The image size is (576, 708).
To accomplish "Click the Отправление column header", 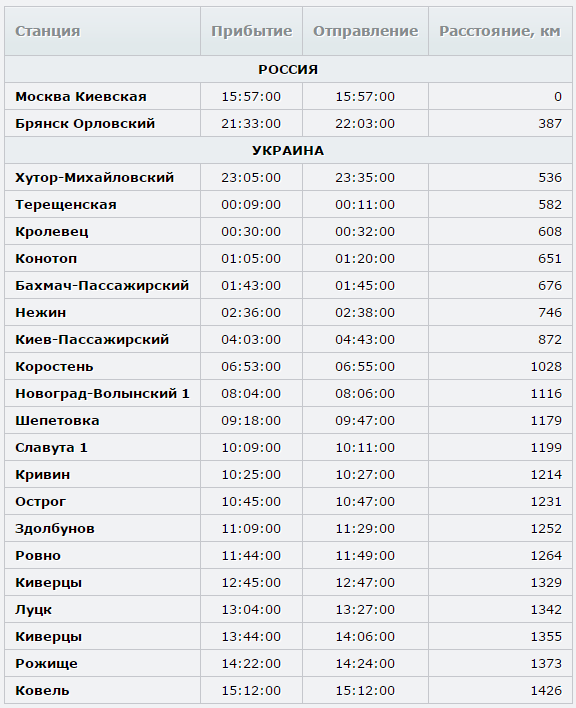I will pos(365,31).
